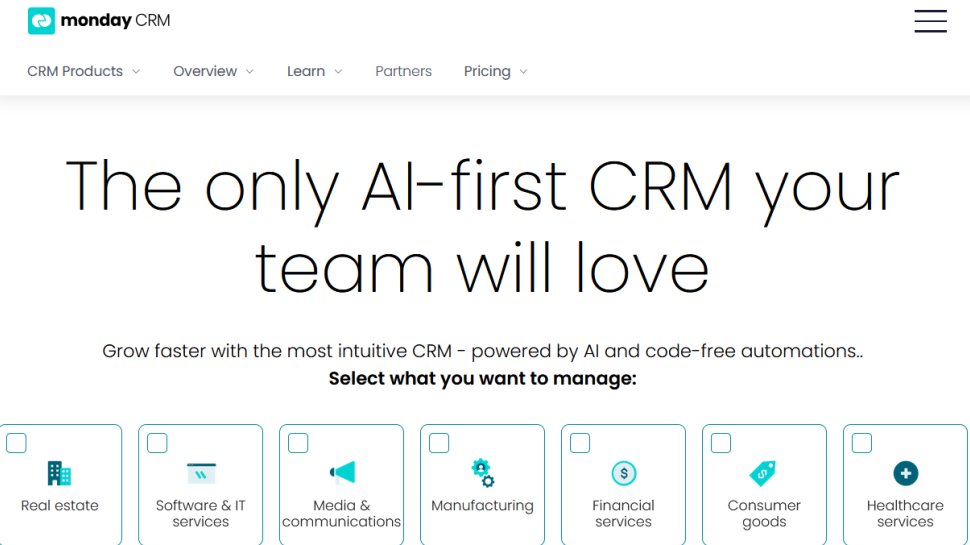
Task: Click 'Select what you want to manage:' text
Action: [483, 378]
